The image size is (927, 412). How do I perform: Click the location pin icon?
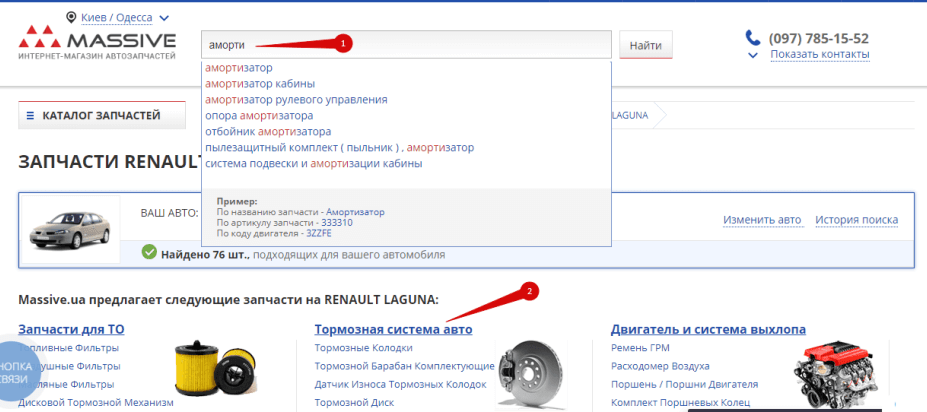72,18
